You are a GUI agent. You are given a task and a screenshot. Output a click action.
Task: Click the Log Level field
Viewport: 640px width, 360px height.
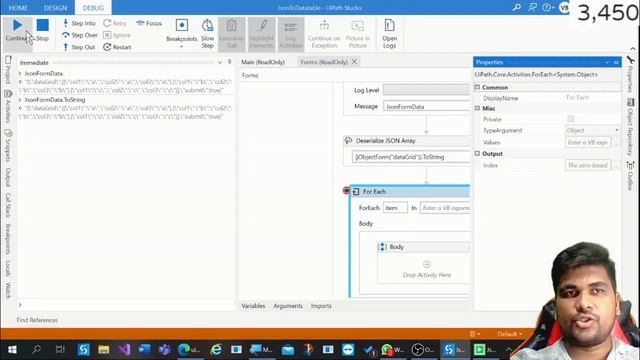point(426,90)
